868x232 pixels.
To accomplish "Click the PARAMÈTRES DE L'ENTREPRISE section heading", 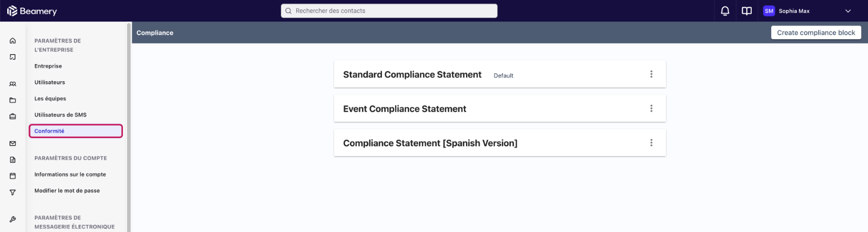I will (58, 45).
